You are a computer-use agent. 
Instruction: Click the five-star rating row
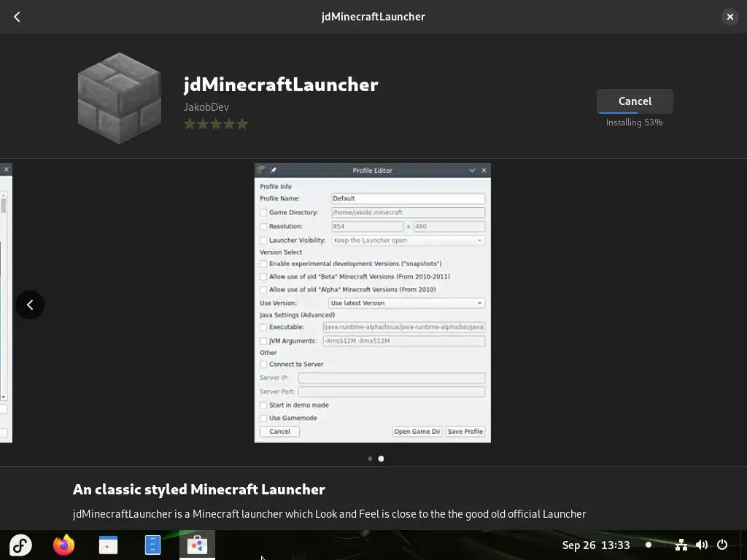tap(216, 124)
